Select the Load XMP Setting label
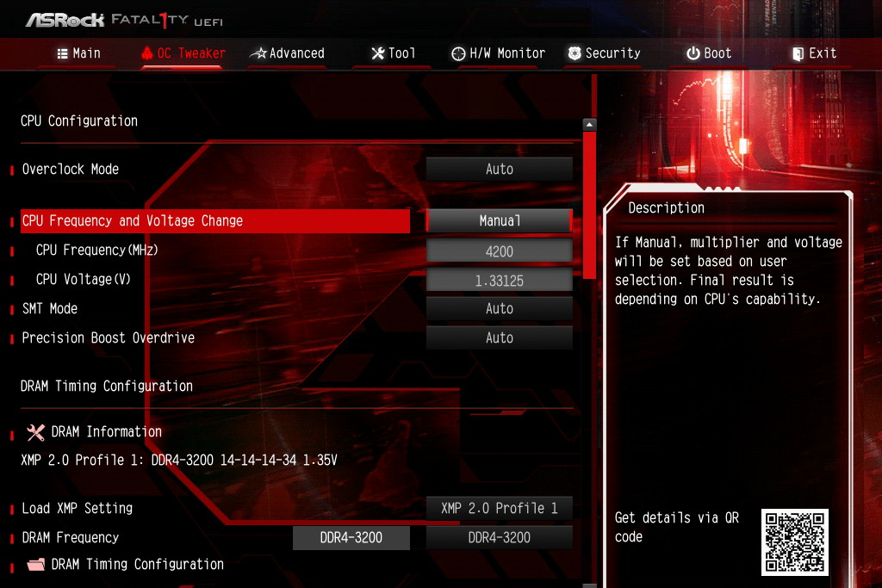 [x=77, y=508]
